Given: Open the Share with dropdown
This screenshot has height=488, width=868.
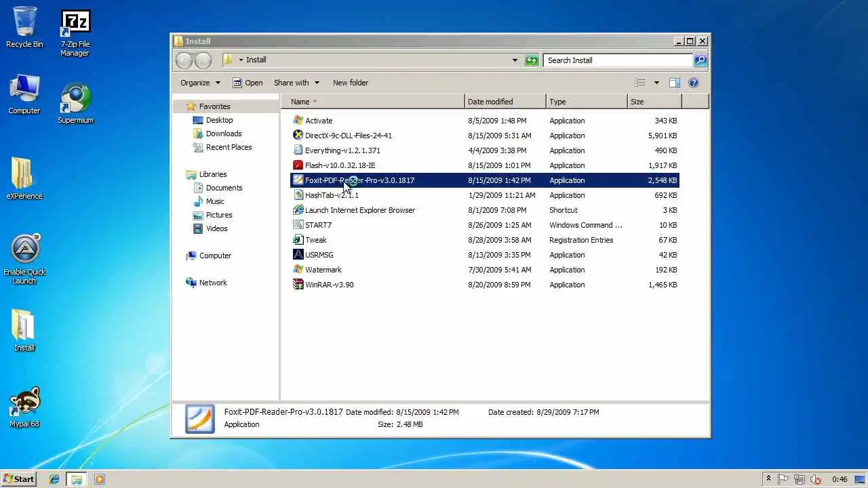Looking at the screenshot, I should 296,83.
